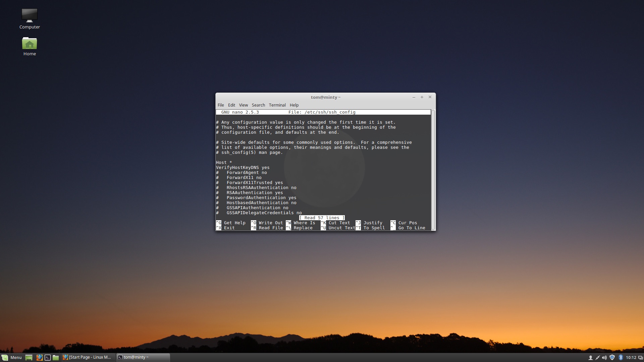
Task: Click the update manager shield icon
Action: [x=612, y=358]
